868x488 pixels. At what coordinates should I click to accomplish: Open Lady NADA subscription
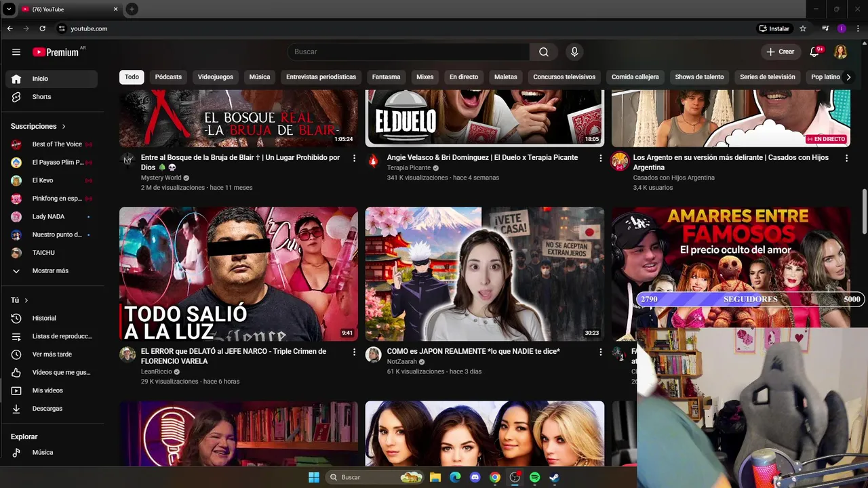52,217
